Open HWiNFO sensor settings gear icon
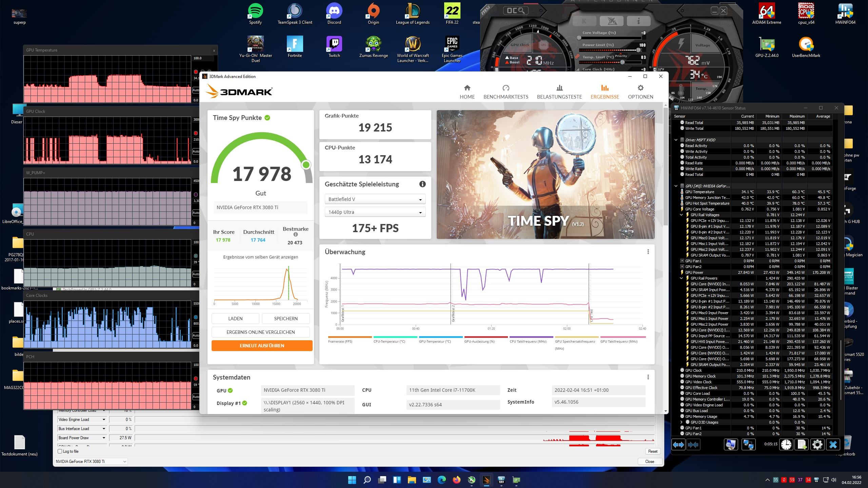Screen dimensions: 868x488 tap(817, 445)
